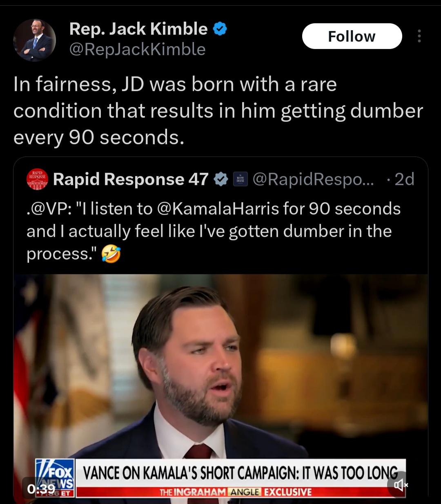This screenshot has width=441, height=504.
Task: Click the Rep. Jack Kimble display name
Action: pos(138,29)
